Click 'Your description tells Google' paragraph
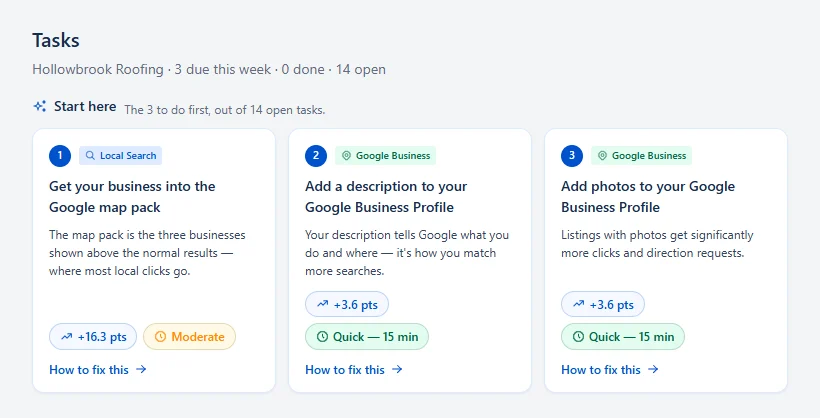 click(407, 253)
